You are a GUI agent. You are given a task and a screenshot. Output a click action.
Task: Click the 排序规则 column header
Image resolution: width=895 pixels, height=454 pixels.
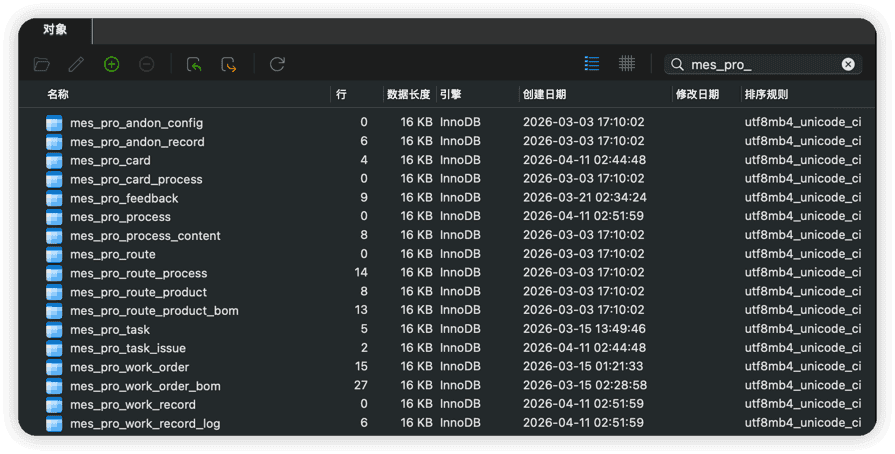[x=766, y=95]
